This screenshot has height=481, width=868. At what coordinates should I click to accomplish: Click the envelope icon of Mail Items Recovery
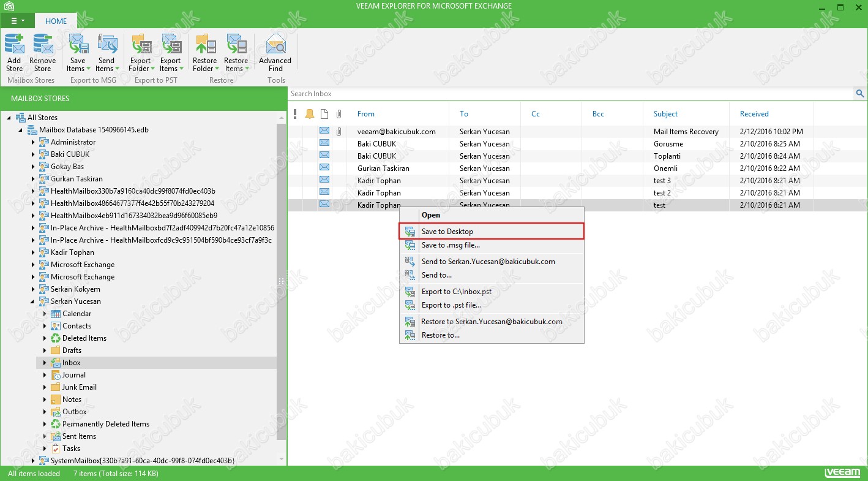(324, 131)
